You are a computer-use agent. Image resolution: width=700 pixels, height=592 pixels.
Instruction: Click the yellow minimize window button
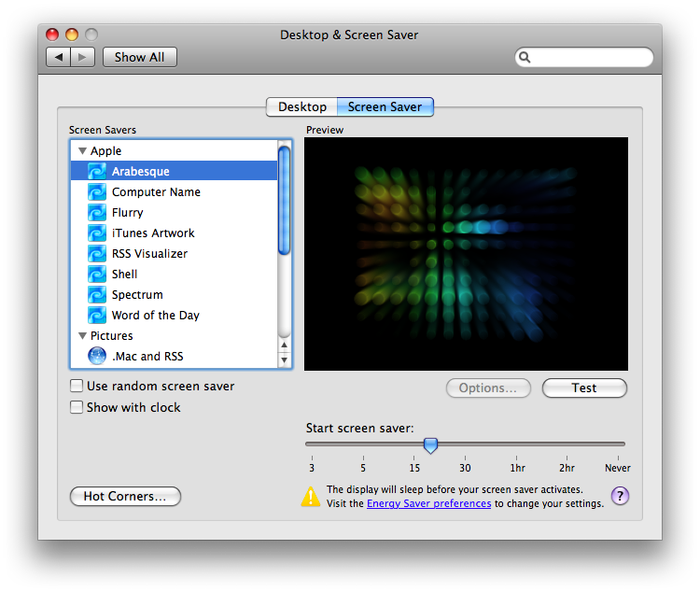(72, 35)
